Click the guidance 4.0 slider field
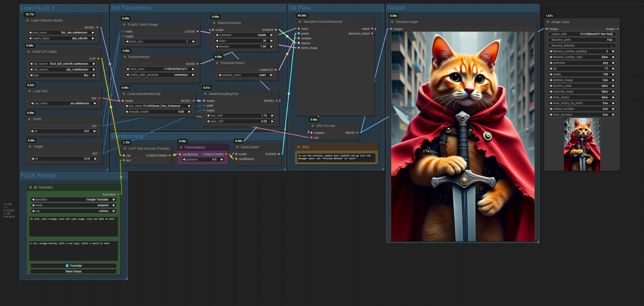The image size is (644, 306). click(203, 159)
